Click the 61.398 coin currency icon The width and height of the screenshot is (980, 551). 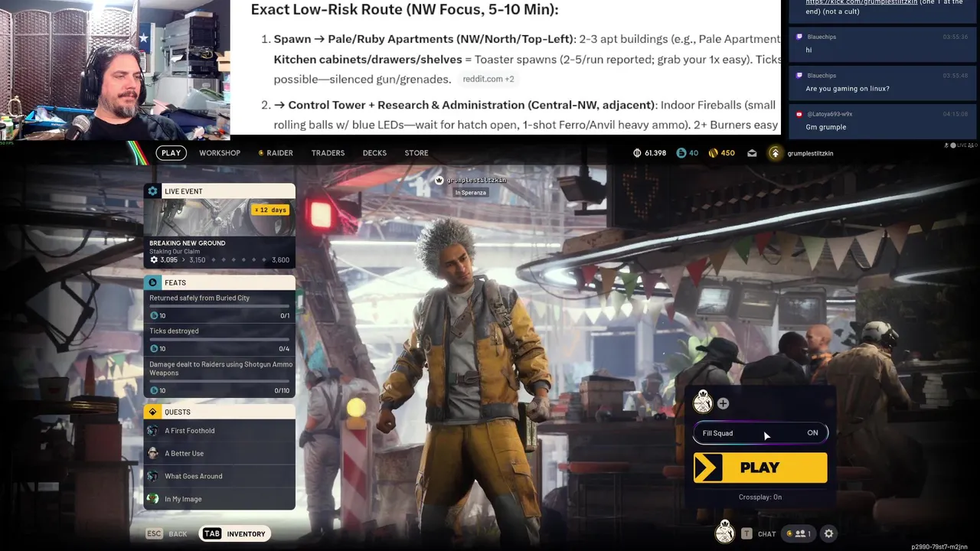click(637, 153)
